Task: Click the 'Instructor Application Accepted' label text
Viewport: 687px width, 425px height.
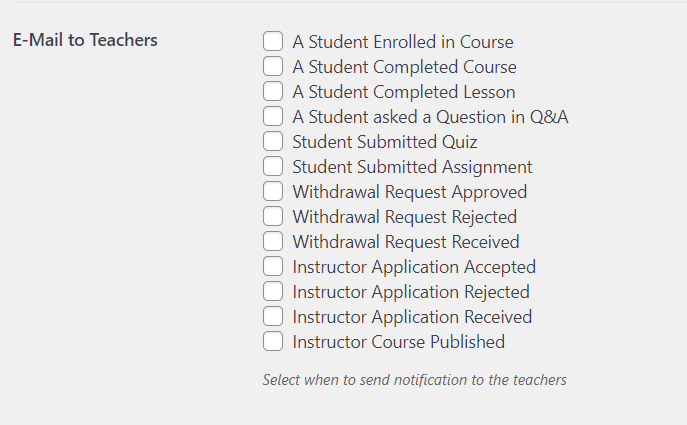Action: (414, 267)
